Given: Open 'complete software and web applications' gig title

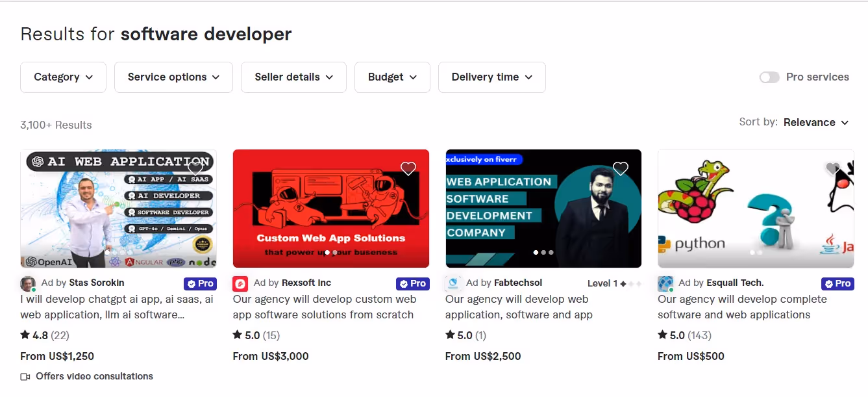Looking at the screenshot, I should tap(742, 307).
